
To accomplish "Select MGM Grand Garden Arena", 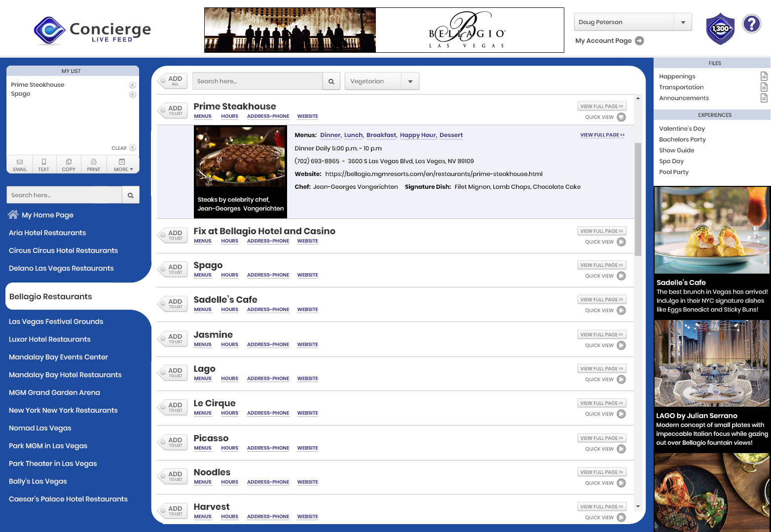I will (x=54, y=392).
